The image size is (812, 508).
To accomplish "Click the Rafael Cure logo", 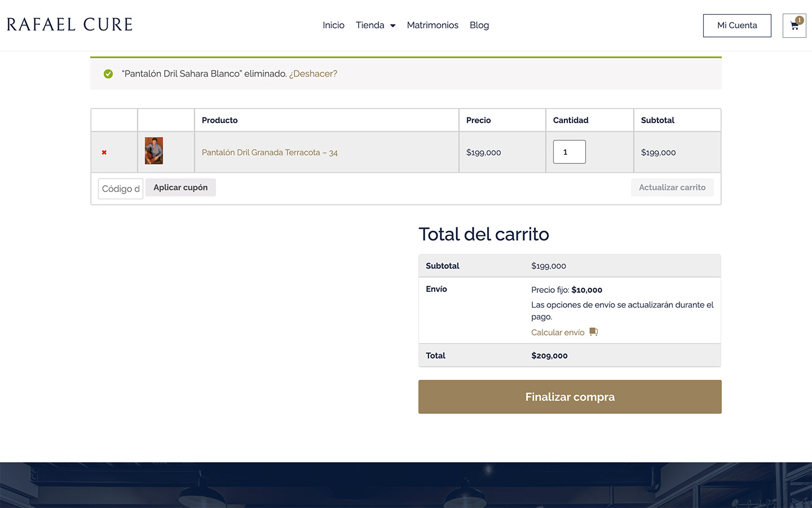I will [x=70, y=25].
